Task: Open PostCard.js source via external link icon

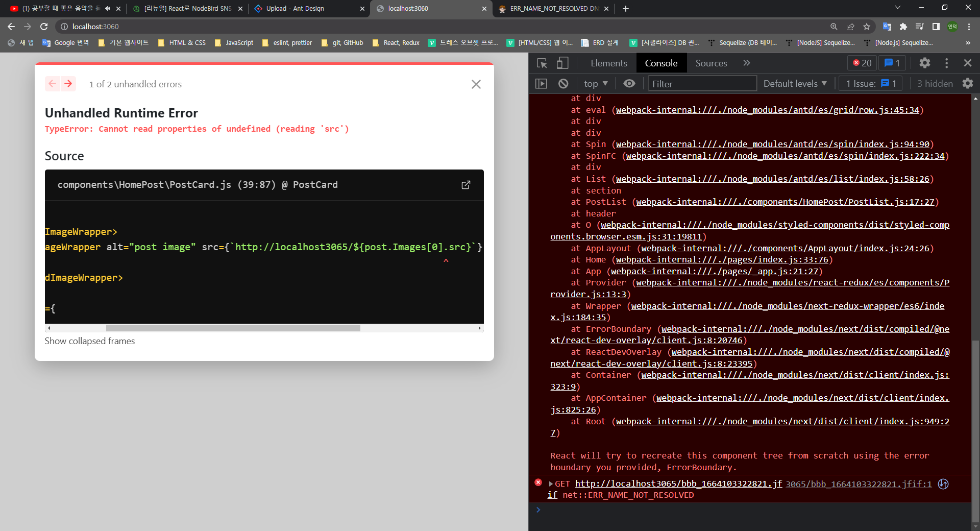Action: 465,185
